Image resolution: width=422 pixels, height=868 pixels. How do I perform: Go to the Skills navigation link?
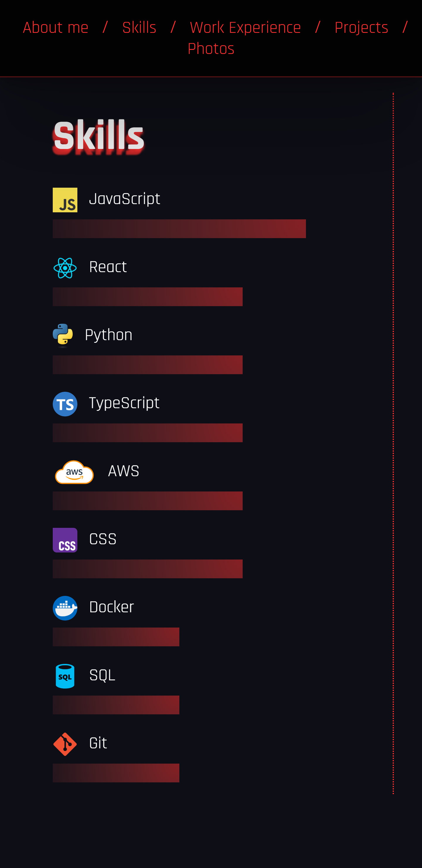point(139,27)
